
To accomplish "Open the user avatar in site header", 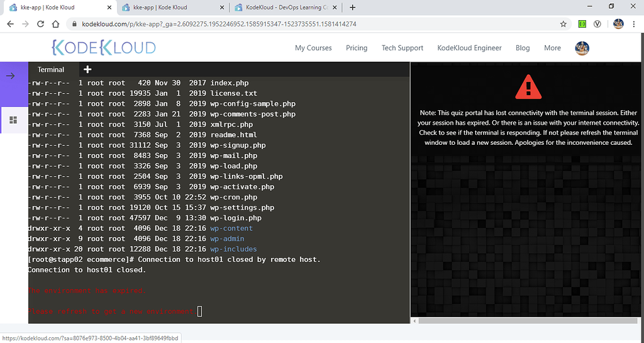I will 582,48.
